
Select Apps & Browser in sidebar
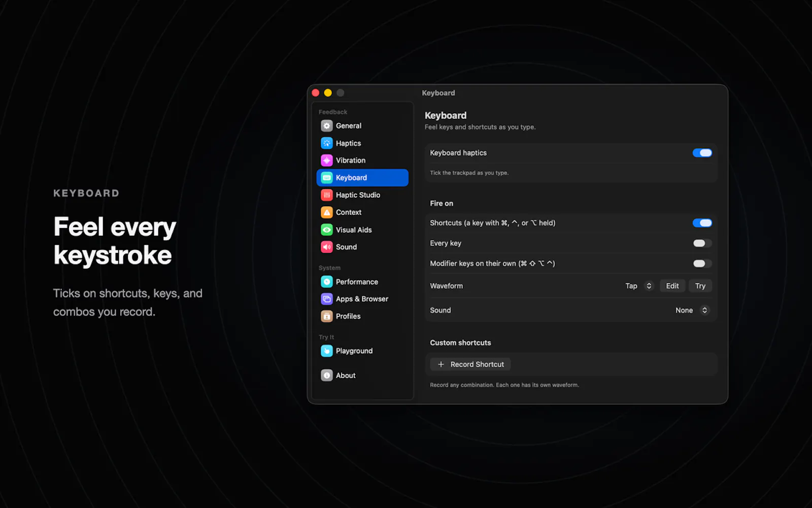362,299
